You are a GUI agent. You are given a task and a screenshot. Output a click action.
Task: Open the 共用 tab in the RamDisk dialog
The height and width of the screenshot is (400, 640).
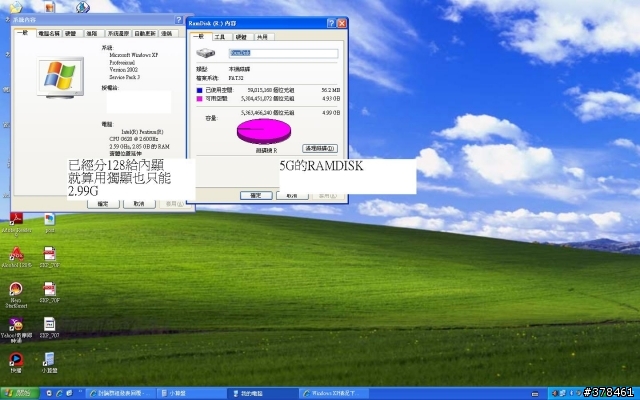coord(263,37)
